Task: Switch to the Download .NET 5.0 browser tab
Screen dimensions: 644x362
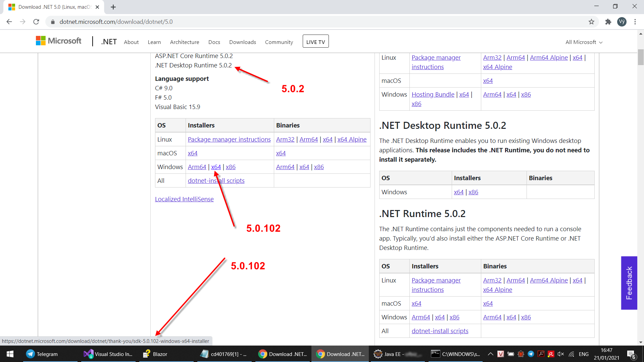Action: [x=50, y=7]
